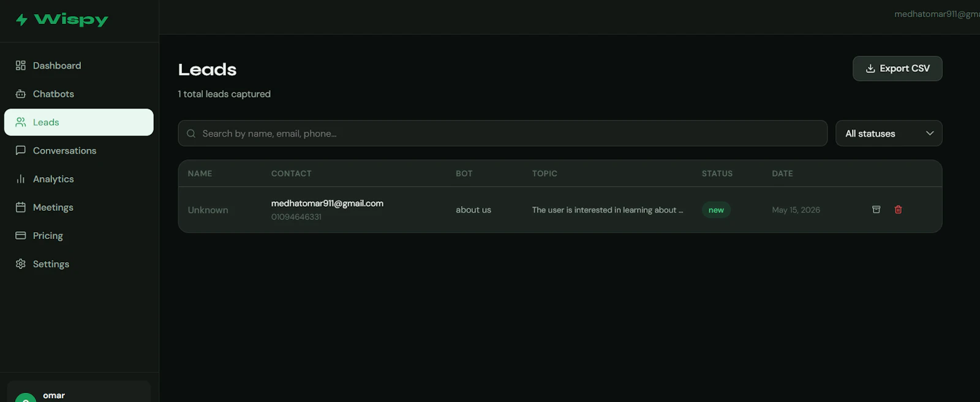Click the about us bot cell
Screen dimensions: 980x402
click(473, 210)
